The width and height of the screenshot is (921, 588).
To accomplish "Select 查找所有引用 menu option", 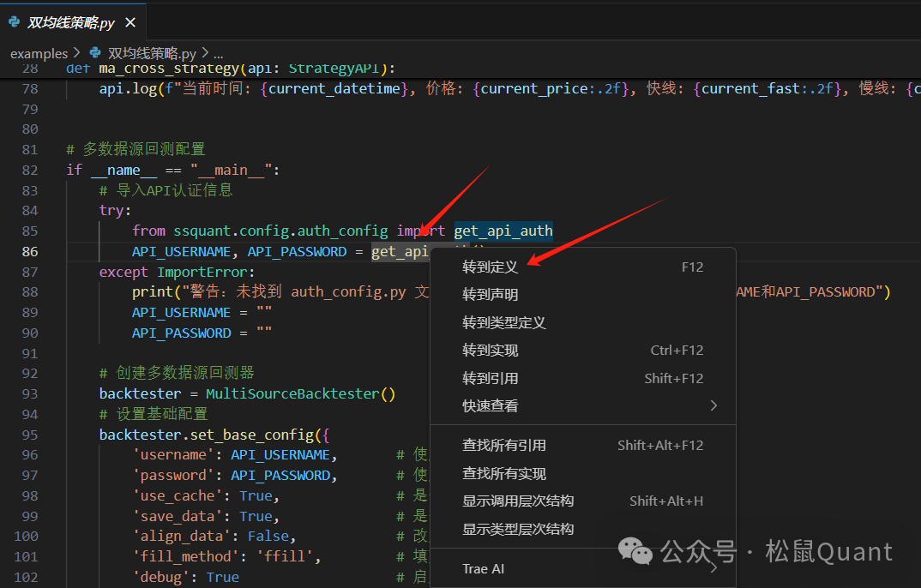I will point(504,446).
